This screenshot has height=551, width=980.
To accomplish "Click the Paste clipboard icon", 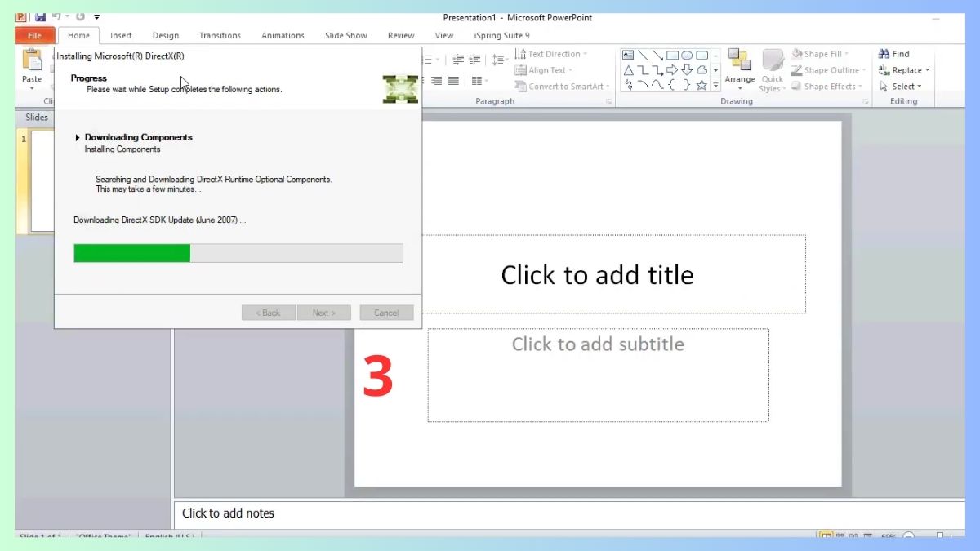I will tap(32, 60).
